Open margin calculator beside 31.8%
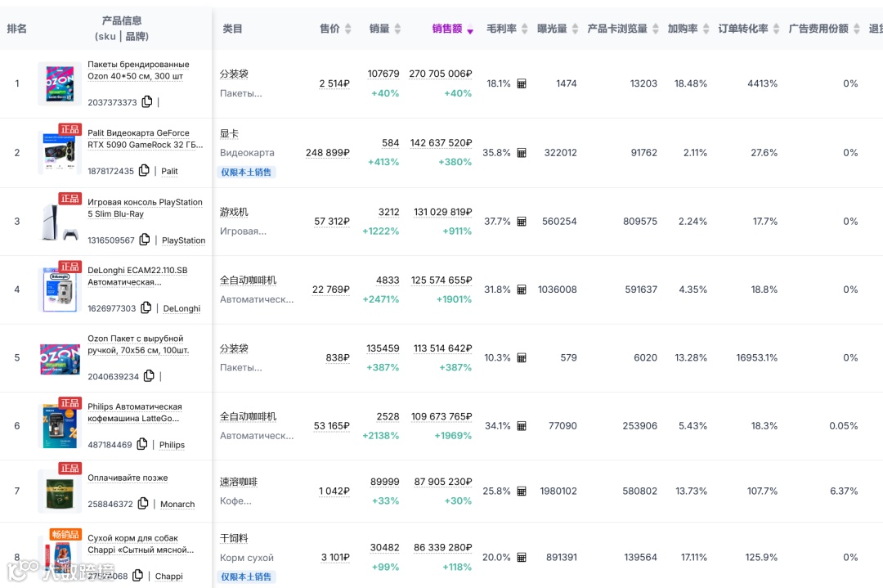The width and height of the screenshot is (883, 588). click(x=522, y=290)
